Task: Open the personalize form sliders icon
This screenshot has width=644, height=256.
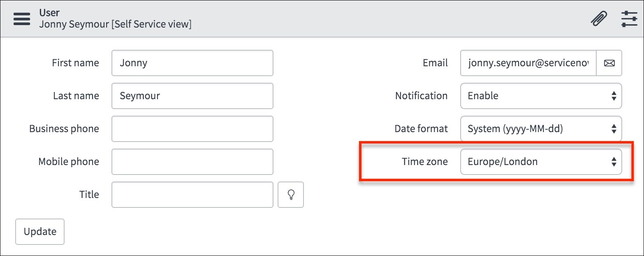Action: [x=629, y=19]
